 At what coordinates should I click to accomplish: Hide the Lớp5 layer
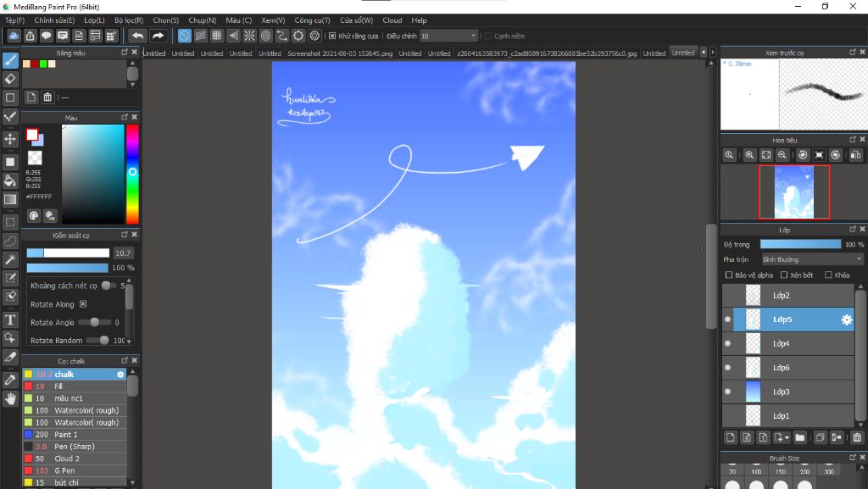(727, 320)
